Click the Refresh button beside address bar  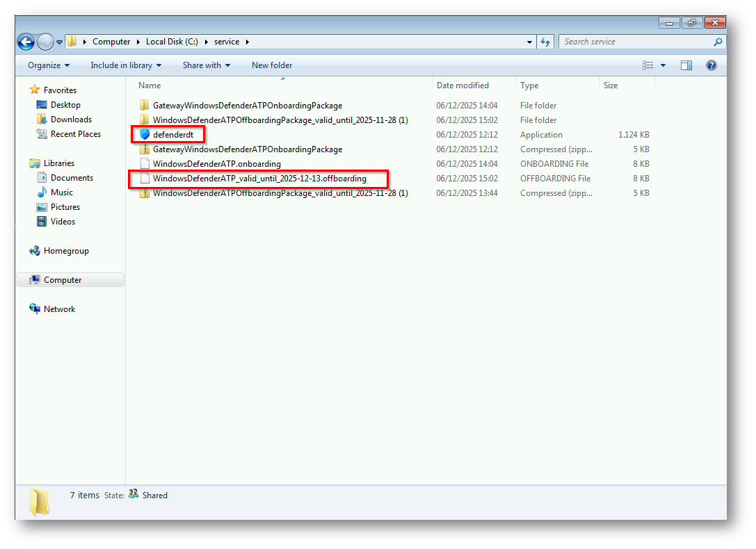[x=545, y=42]
